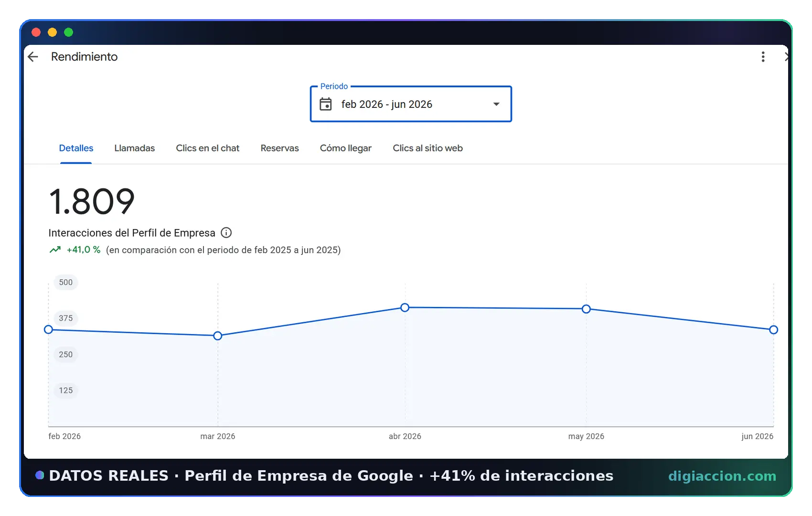Viewport: 812px width, 516px height.
Task: Open the Clics en el chat tab
Action: pos(208,148)
